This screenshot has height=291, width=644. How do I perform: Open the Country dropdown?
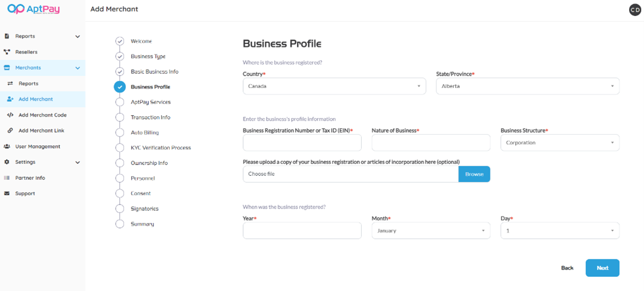[334, 86]
